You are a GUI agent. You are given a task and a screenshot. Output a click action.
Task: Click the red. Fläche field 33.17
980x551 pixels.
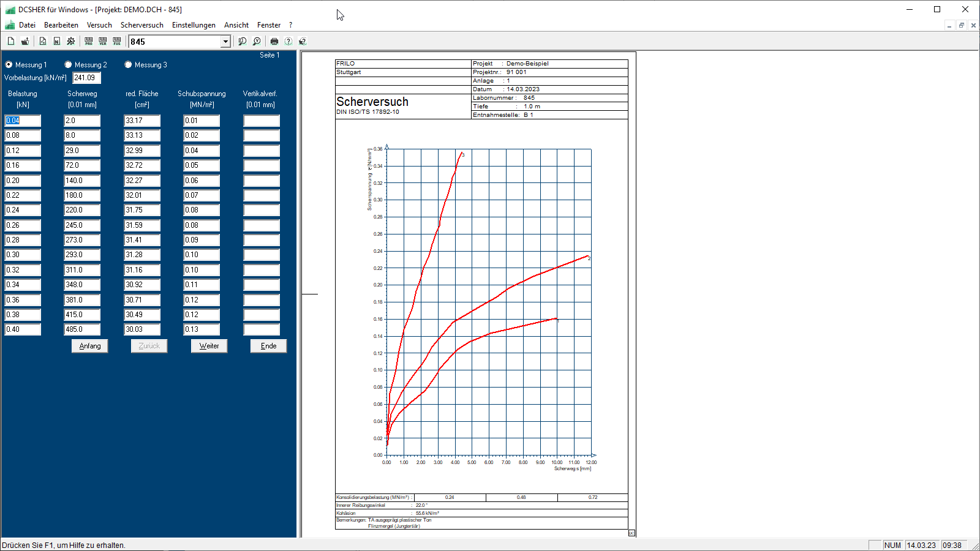tap(142, 121)
